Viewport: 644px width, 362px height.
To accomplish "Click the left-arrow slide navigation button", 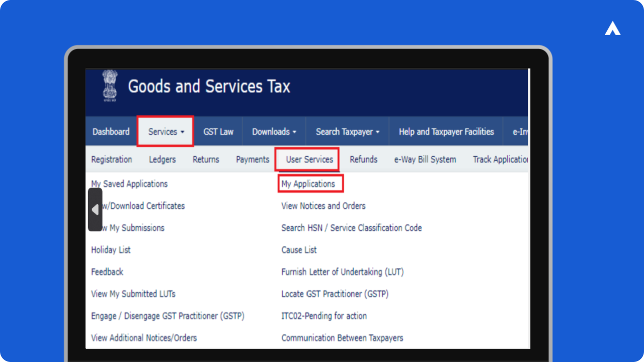I will click(95, 210).
